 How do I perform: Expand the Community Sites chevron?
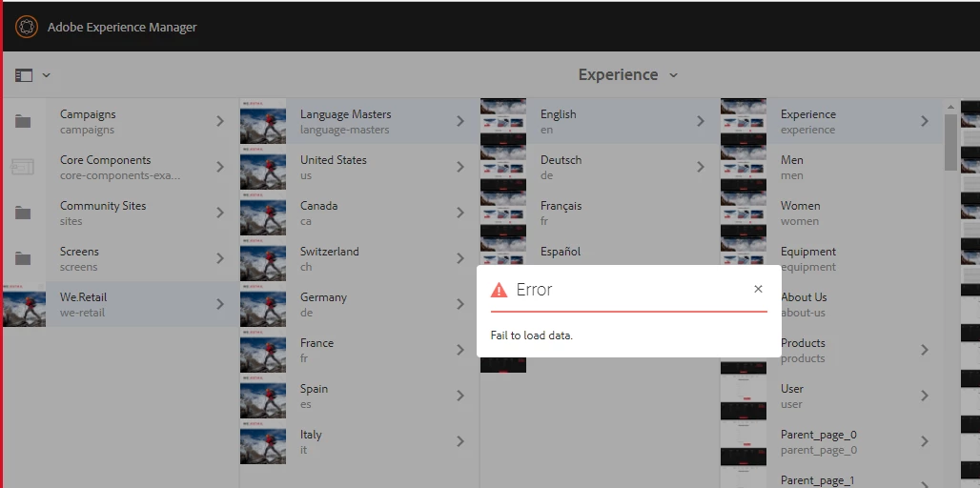(220, 213)
